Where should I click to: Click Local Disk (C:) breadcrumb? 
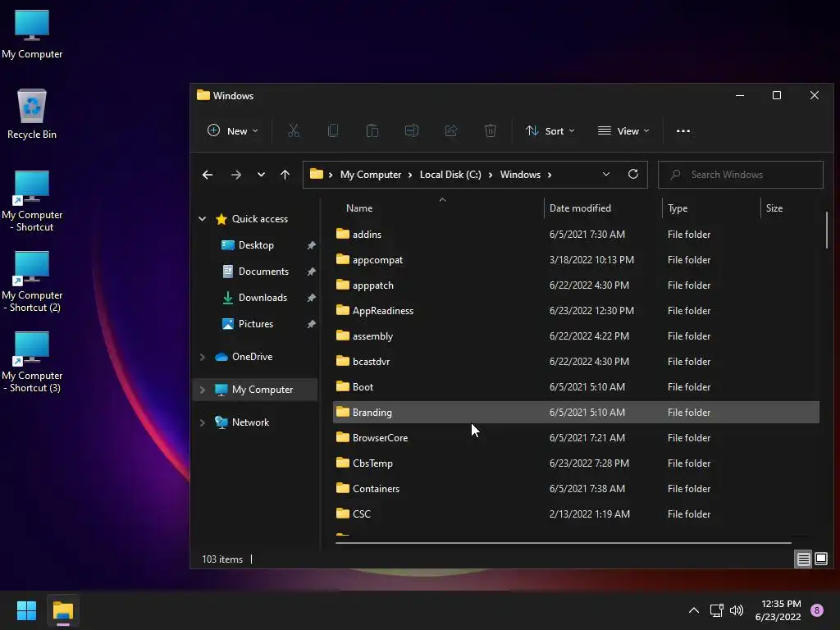tap(450, 175)
